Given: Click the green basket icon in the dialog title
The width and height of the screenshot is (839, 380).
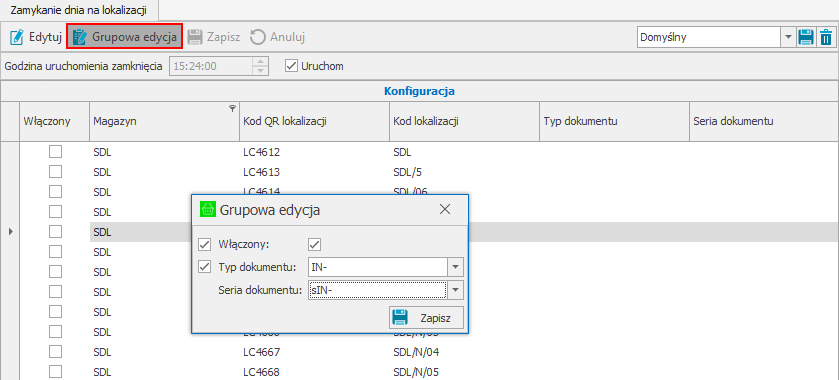Looking at the screenshot, I should tap(207, 210).
